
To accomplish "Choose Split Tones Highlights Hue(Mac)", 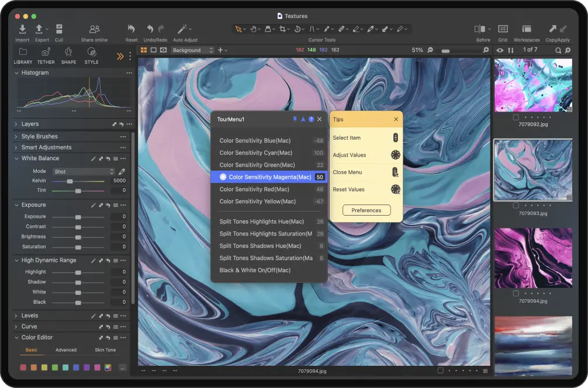I will pyautogui.click(x=269, y=221).
